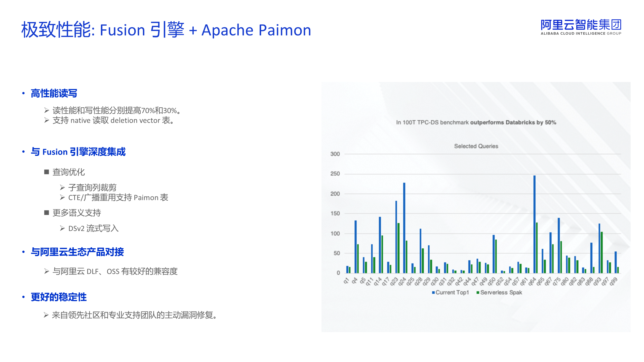This screenshot has width=644, height=362.
Task: Click the blue bar for q24
Action: point(404,228)
